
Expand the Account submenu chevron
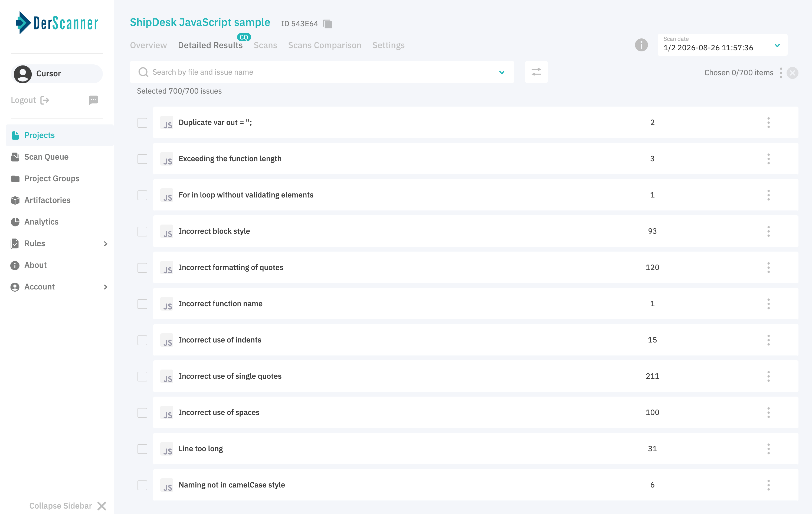(106, 287)
